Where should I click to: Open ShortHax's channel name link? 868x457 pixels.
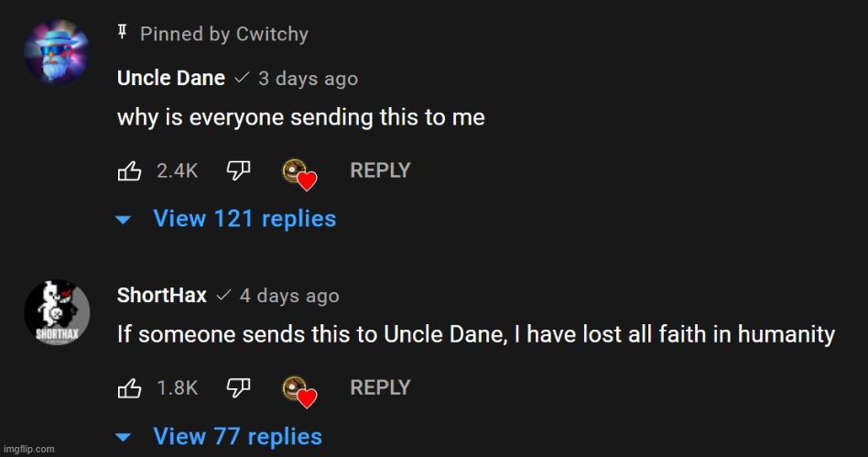[162, 295]
